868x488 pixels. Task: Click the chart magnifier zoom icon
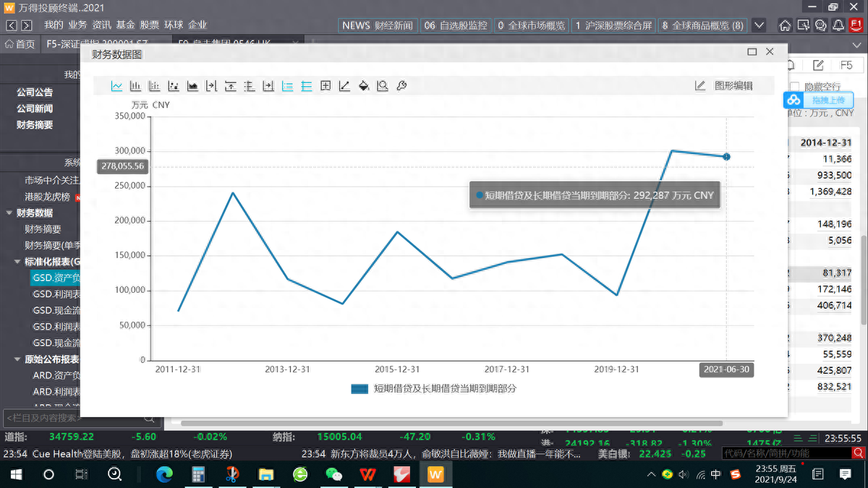click(x=383, y=86)
